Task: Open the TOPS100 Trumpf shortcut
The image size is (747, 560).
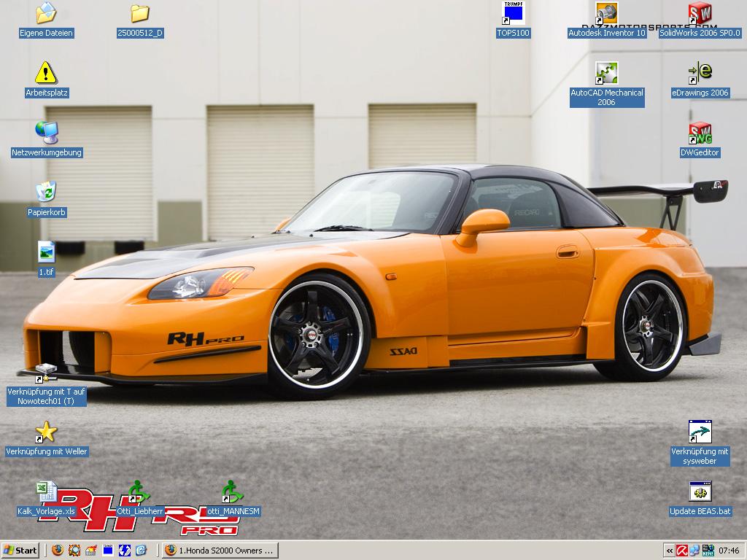Action: click(514, 13)
